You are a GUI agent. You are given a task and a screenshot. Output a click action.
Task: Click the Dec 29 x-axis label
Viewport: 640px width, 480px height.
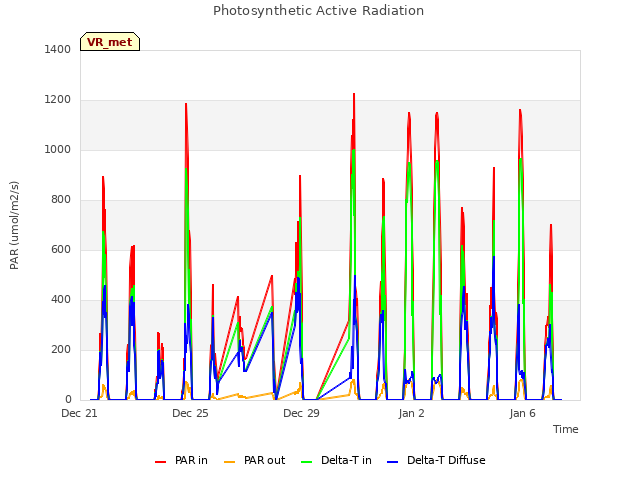[301, 413]
